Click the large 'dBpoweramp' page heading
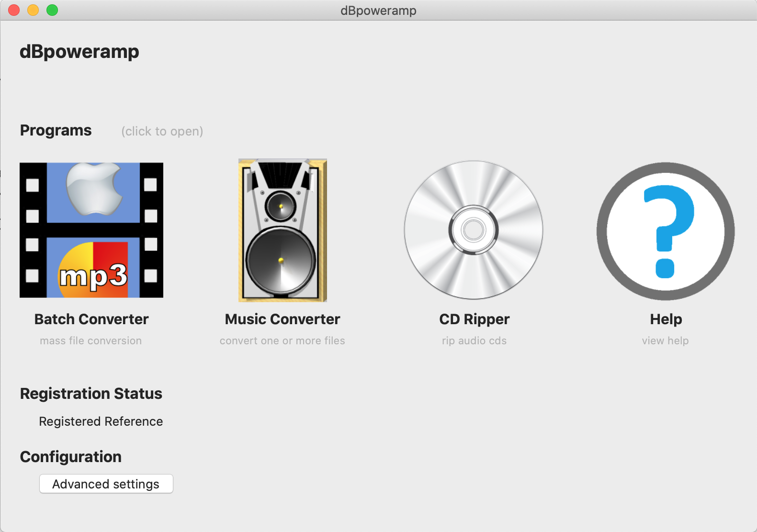This screenshot has width=757, height=532. coord(79,52)
